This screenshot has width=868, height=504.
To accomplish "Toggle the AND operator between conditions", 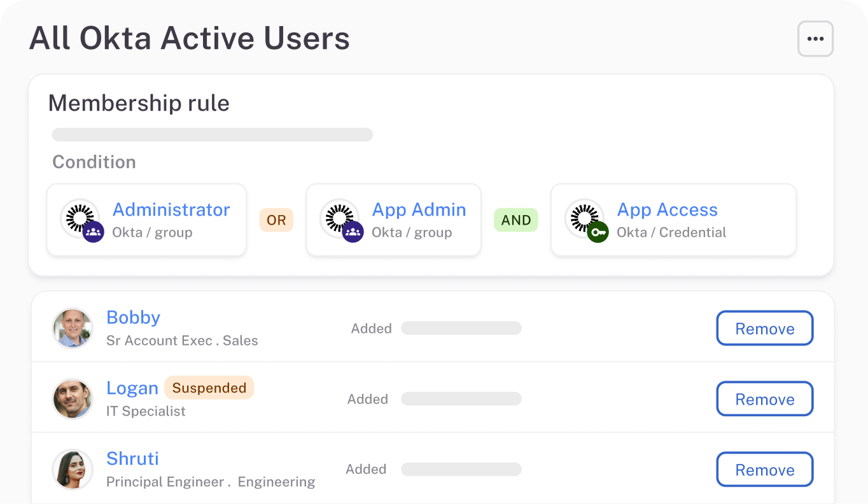I will pyautogui.click(x=516, y=220).
